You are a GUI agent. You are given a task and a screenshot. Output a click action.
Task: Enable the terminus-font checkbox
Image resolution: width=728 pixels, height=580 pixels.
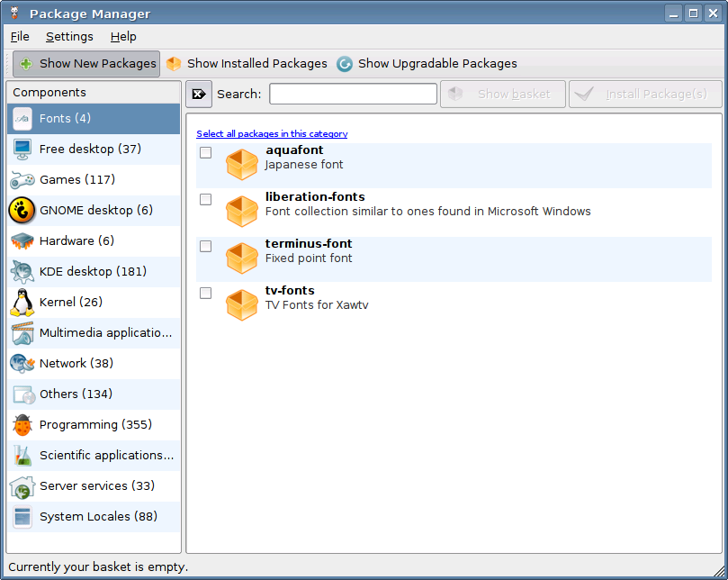[x=206, y=246]
